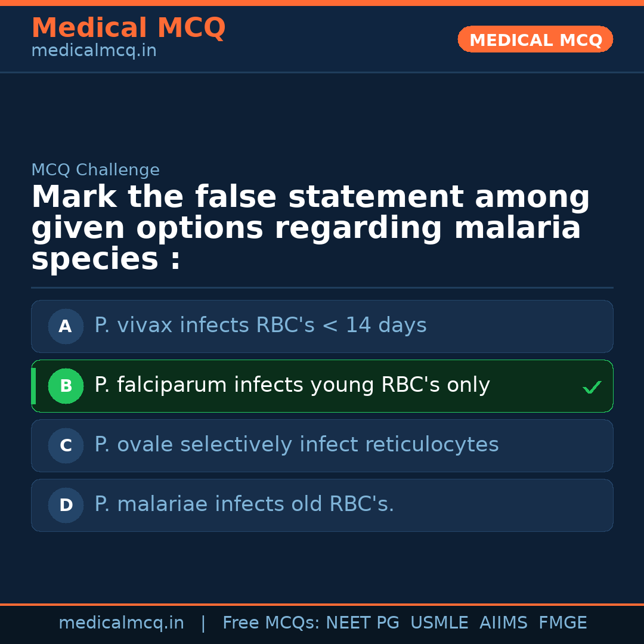Click the green checkmark on option B
The image size is (644, 644).
(592, 388)
